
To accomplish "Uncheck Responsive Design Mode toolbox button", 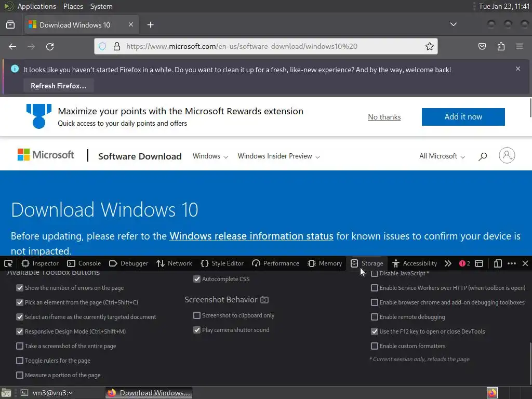I will click(x=20, y=331).
